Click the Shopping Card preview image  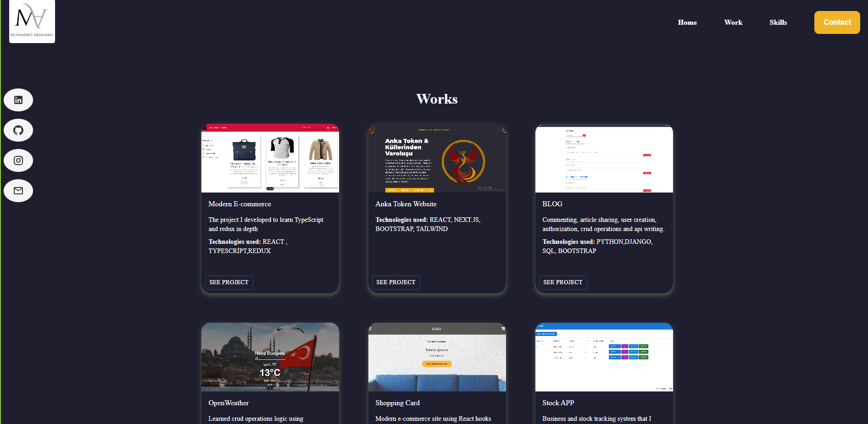point(437,357)
